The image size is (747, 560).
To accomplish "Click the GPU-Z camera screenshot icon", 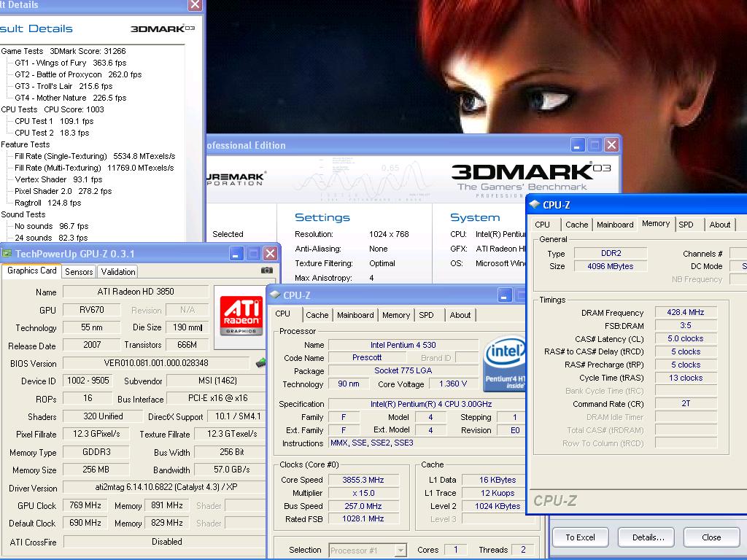I will (x=267, y=271).
